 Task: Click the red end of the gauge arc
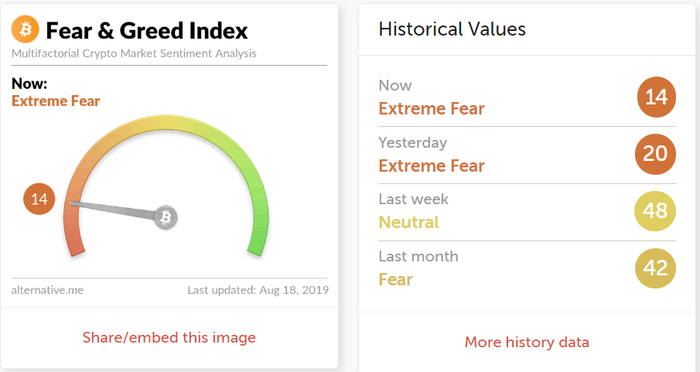(75, 245)
